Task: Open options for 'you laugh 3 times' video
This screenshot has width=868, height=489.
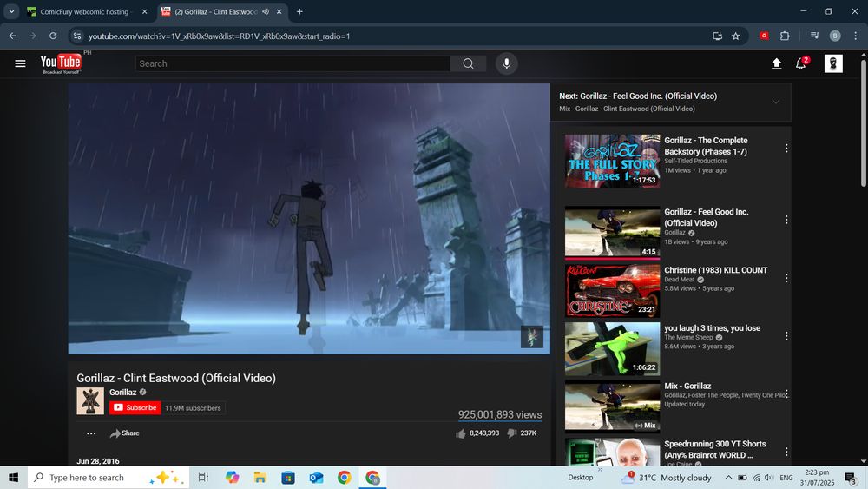Action: coord(786,336)
